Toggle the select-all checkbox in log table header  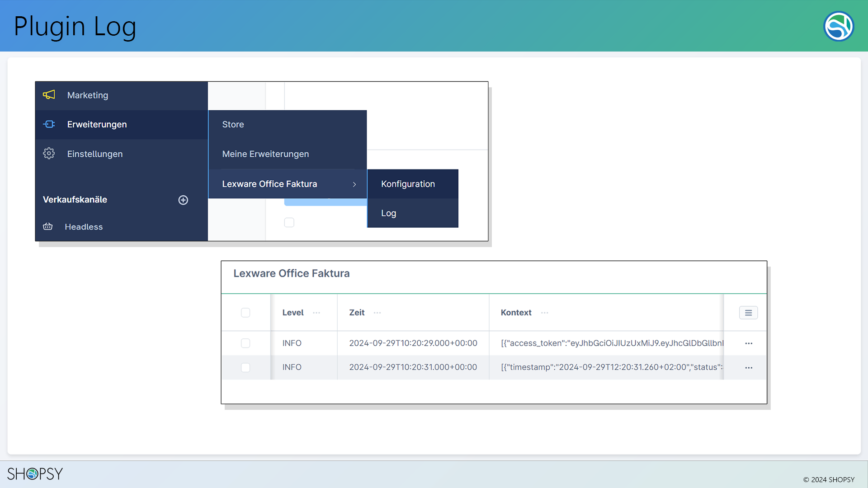[245, 313]
